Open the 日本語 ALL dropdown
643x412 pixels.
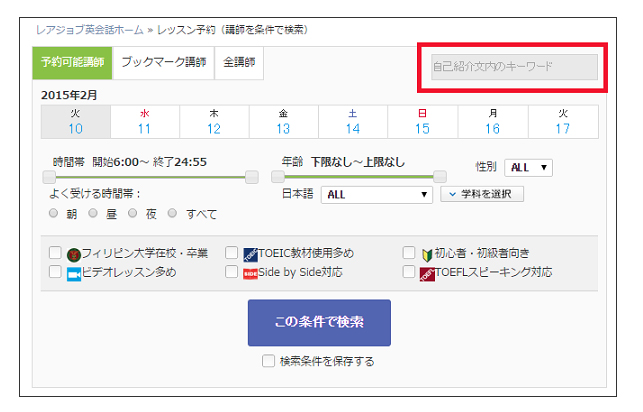coord(376,194)
